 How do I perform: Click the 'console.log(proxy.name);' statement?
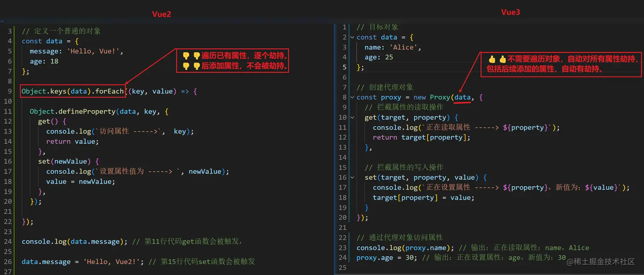click(405, 248)
